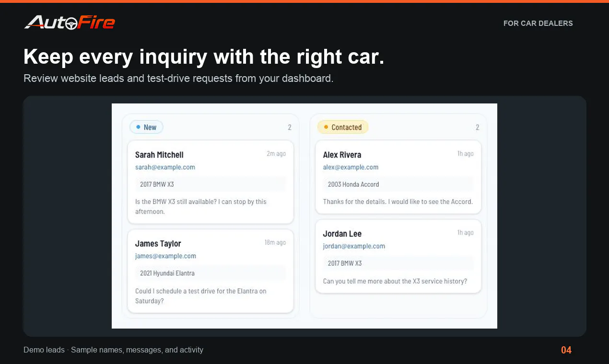Click Alex Rivera's message about the Accord
Viewport: 609px width, 364px height.
[398, 202]
